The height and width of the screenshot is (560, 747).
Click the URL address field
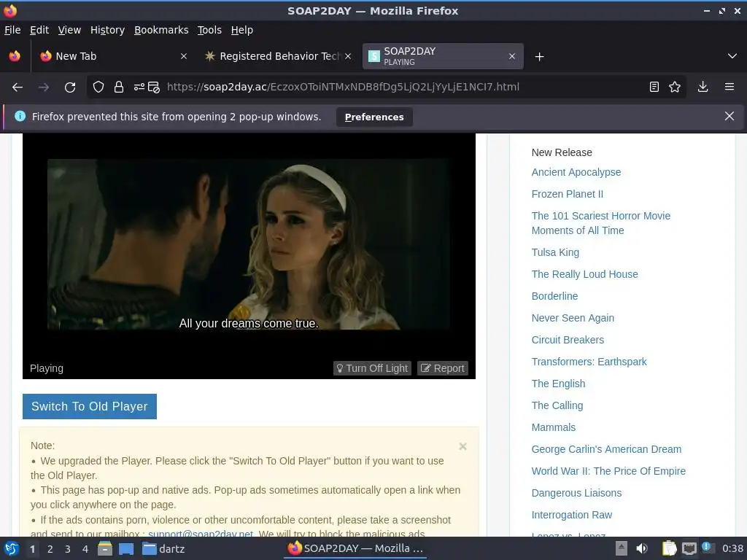tap(343, 87)
